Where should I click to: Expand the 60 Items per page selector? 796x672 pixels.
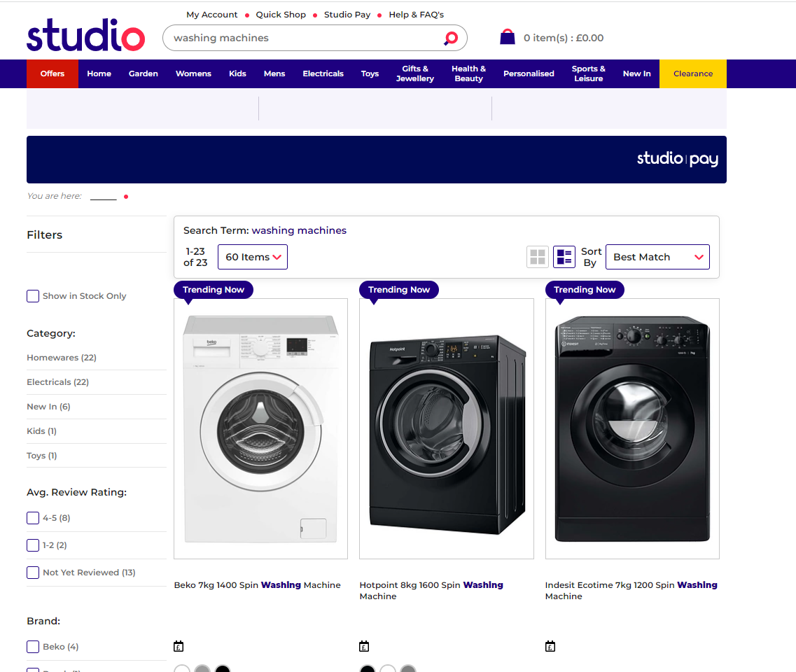[x=252, y=257]
